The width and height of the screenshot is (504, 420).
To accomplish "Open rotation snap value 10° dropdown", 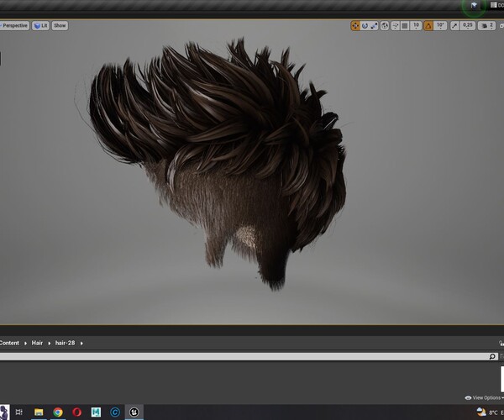I will click(x=440, y=26).
